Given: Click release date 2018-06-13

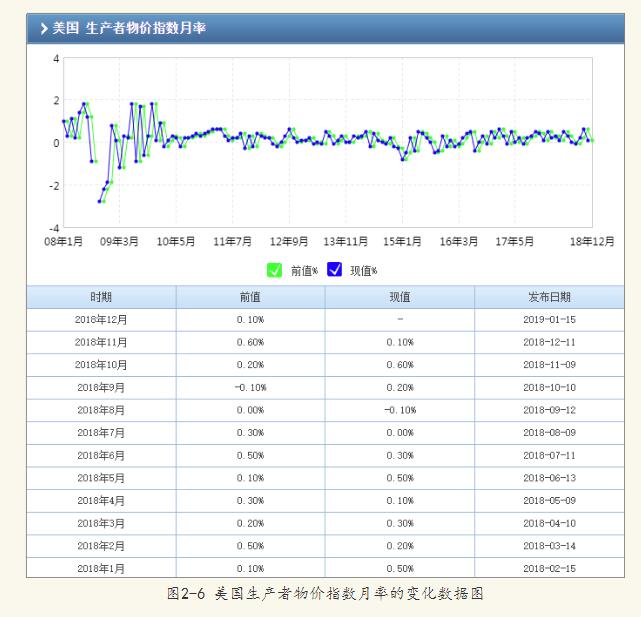Looking at the screenshot, I should coord(549,478).
